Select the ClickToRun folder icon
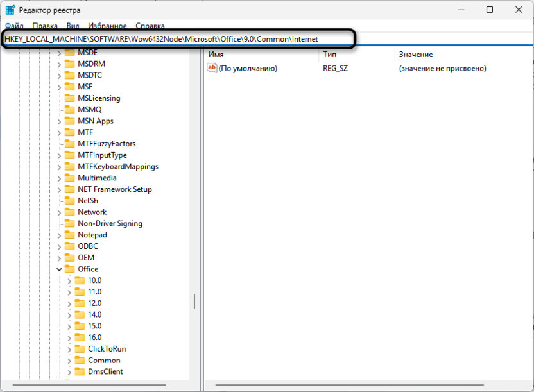The image size is (534, 392). [x=80, y=349]
